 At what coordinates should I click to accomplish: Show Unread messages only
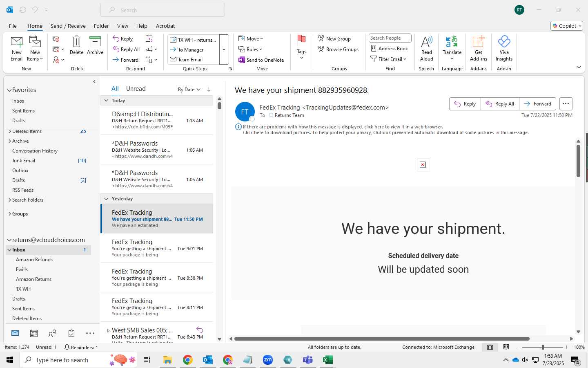point(136,89)
